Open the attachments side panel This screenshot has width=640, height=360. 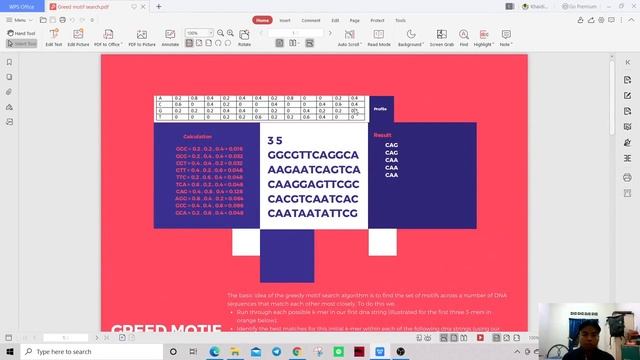(x=9, y=92)
